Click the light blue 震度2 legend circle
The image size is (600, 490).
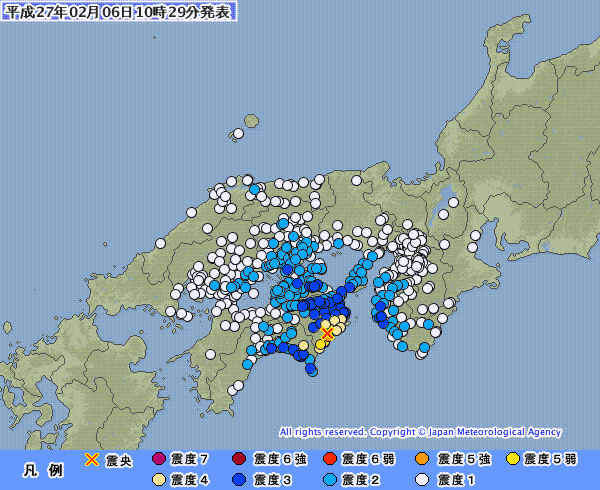click(330, 480)
